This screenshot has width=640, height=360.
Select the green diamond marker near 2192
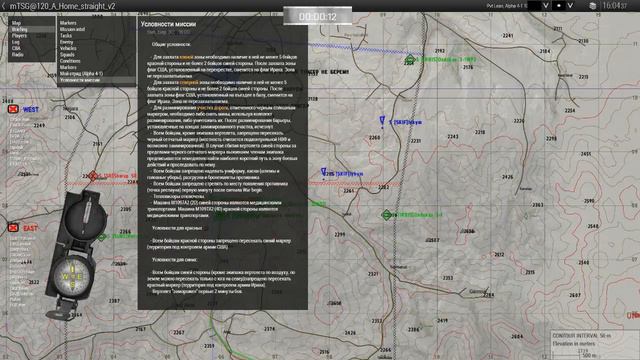pyautogui.click(x=410, y=60)
